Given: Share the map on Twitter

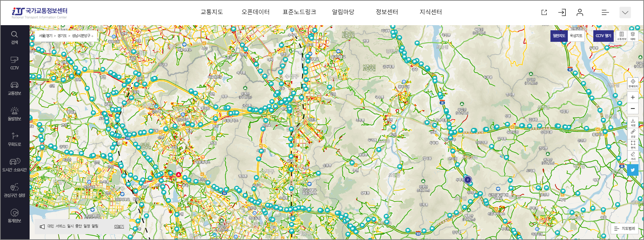Looking at the screenshot, I should point(633,170).
